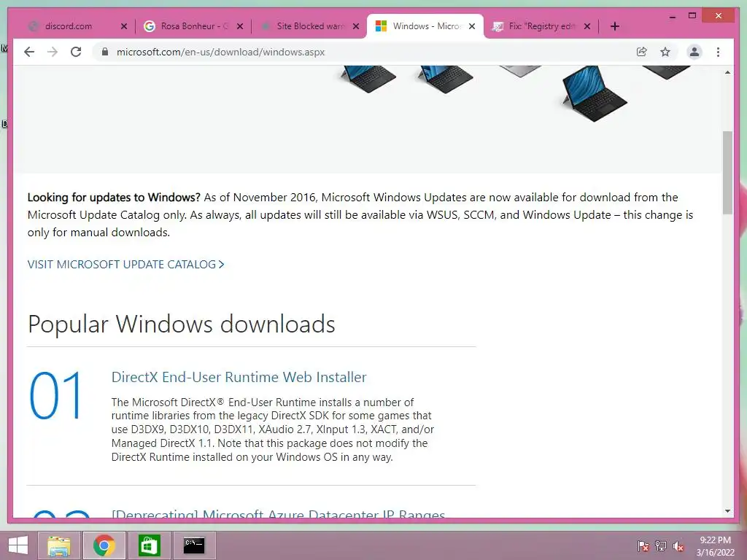Click the muted volume tray icon

pos(678,546)
